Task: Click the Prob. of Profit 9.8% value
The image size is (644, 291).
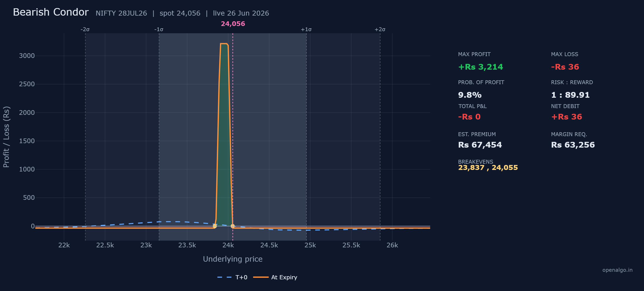Action: point(470,95)
